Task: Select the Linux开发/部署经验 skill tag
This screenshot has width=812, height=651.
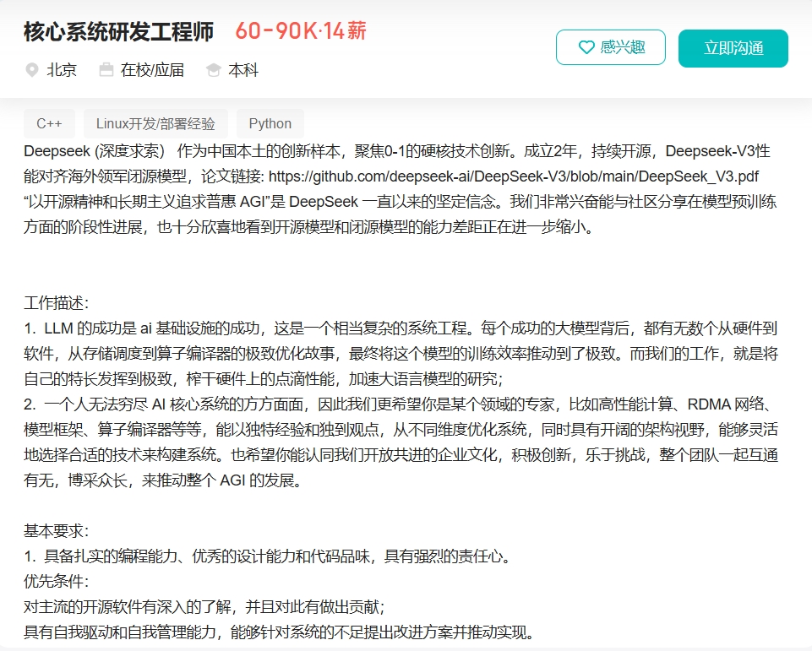Action: tap(155, 123)
